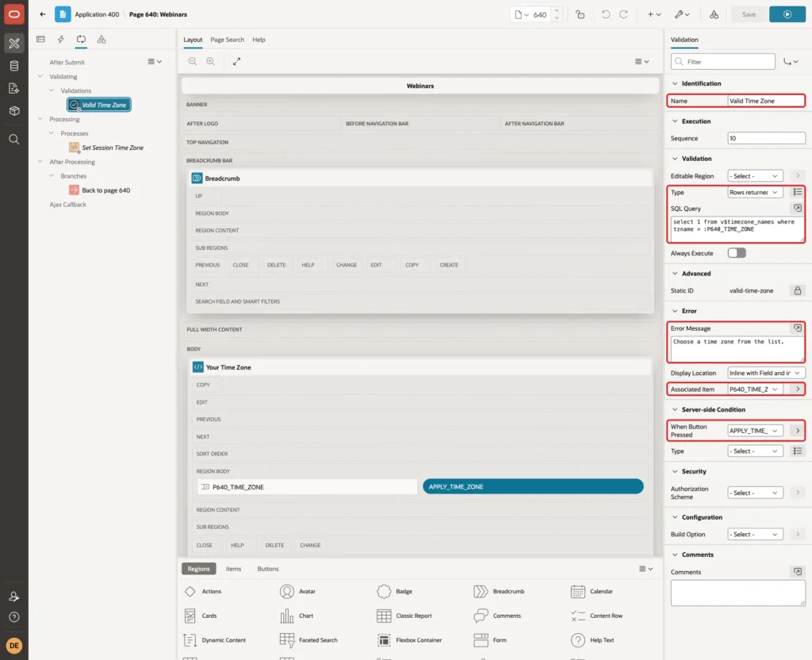The image size is (812, 660).
Task: Collapse the Processing tree node
Action: coord(40,119)
